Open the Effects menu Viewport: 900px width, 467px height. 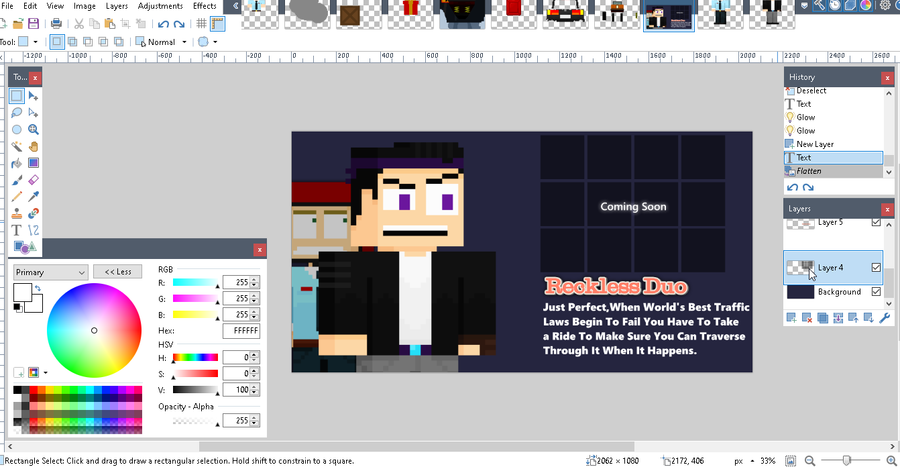(204, 6)
